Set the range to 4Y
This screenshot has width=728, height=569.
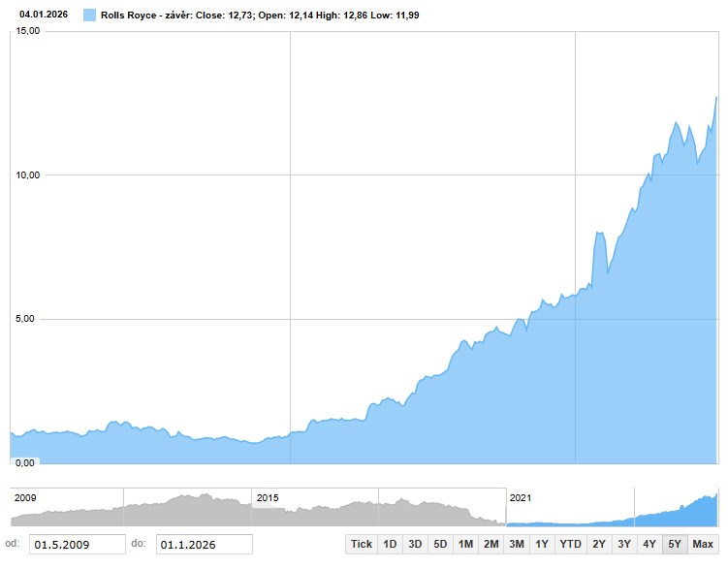(x=649, y=544)
